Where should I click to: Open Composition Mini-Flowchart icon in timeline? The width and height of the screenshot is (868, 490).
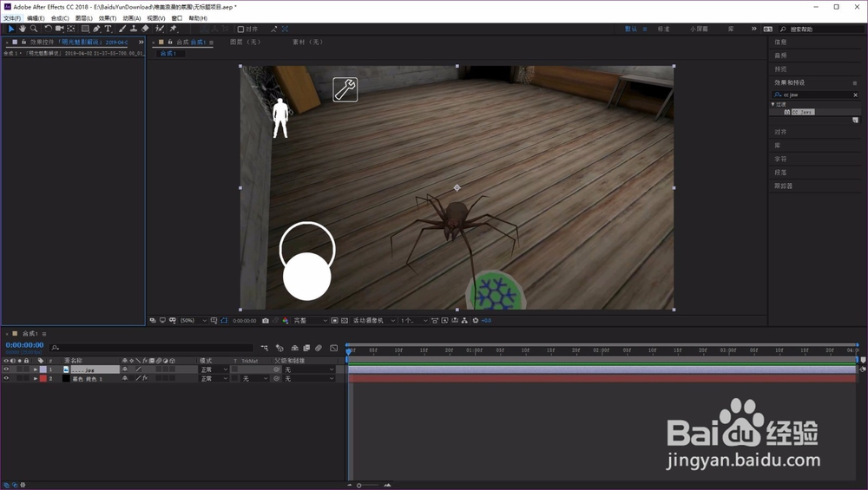265,348
